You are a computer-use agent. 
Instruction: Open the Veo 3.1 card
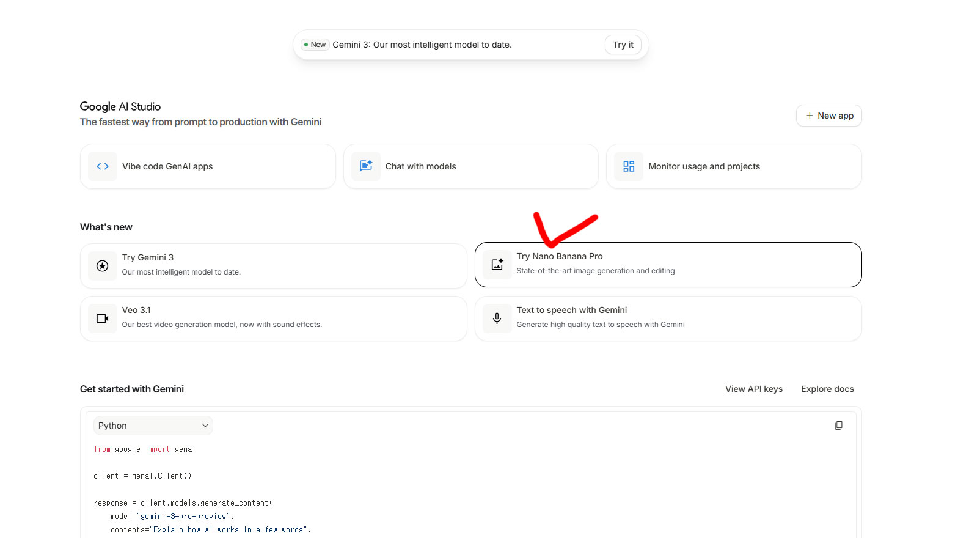(x=274, y=319)
